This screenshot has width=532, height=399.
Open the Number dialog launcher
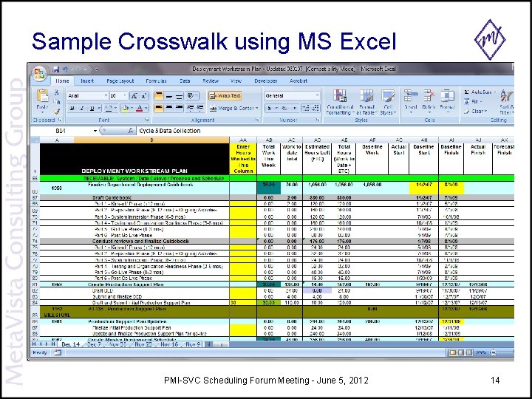318,120
